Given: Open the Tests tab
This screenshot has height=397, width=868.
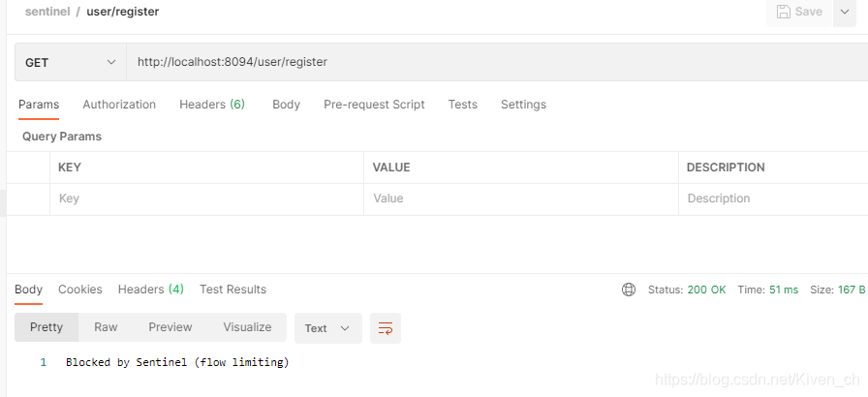Looking at the screenshot, I should tap(463, 105).
